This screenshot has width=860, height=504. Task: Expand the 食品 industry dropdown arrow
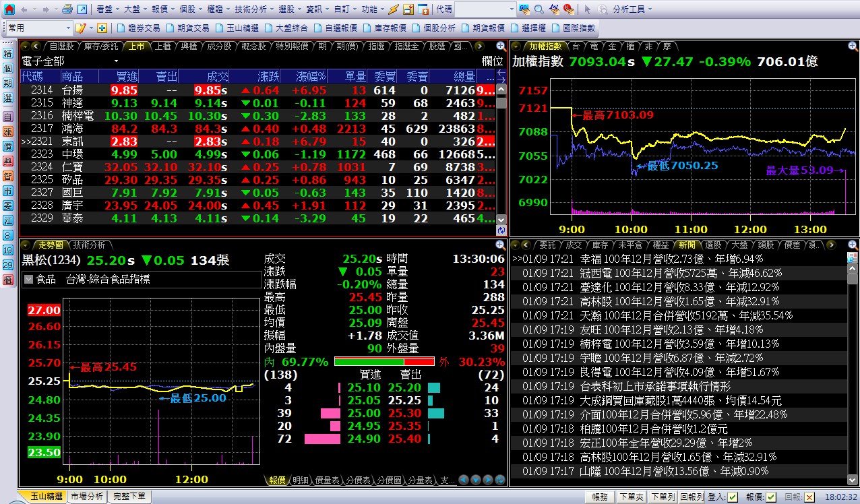[28, 280]
